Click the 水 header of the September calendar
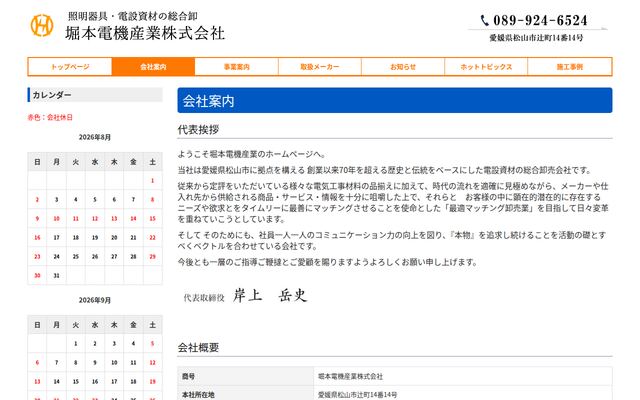The height and width of the screenshot is (400, 640). (x=95, y=325)
